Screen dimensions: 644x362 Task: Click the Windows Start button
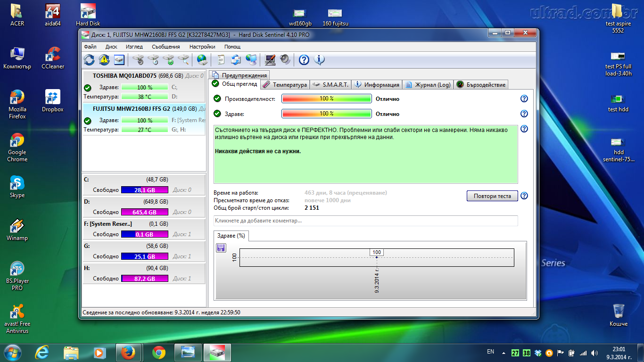13,352
